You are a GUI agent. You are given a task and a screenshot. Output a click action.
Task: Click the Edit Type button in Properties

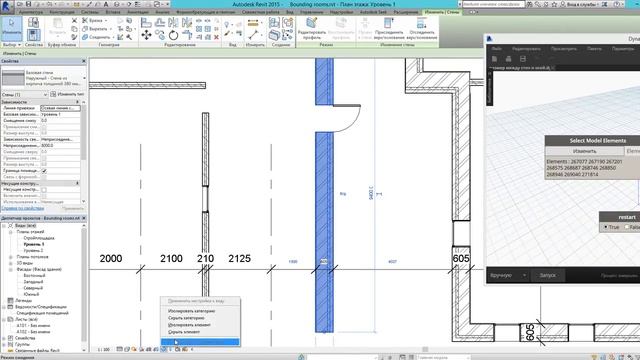point(67,94)
